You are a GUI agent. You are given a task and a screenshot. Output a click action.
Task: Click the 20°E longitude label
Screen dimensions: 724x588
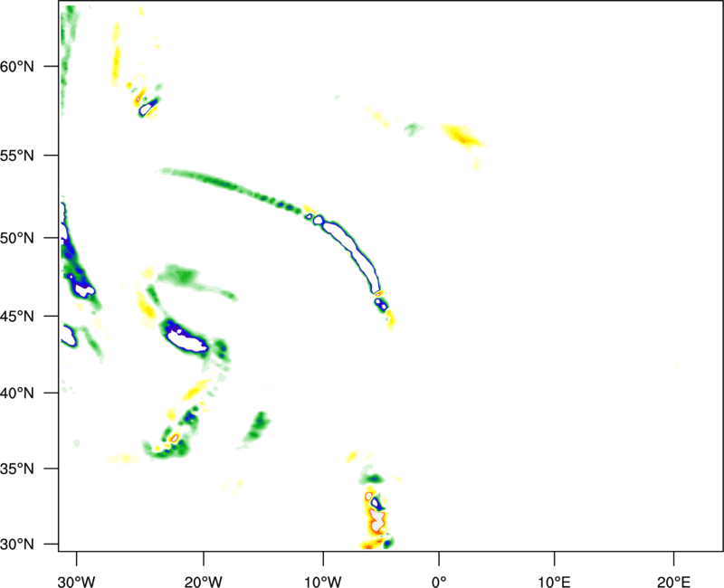pyautogui.click(x=673, y=582)
